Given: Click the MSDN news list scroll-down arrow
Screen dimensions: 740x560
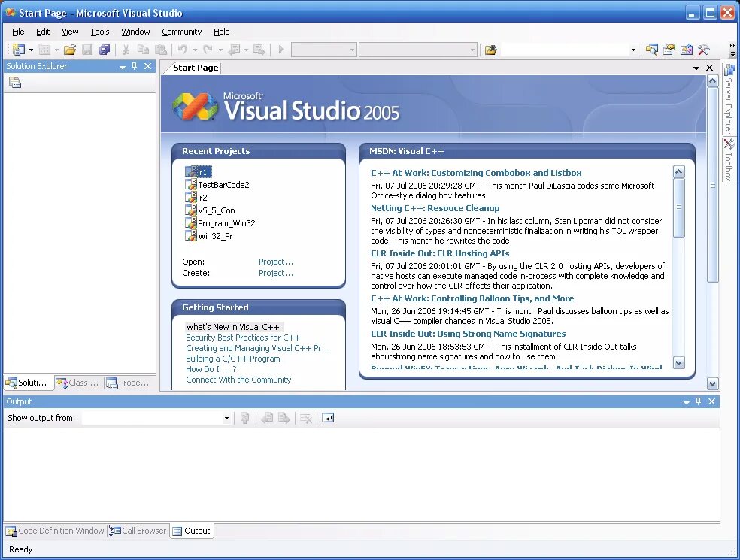Looking at the screenshot, I should click(x=678, y=363).
